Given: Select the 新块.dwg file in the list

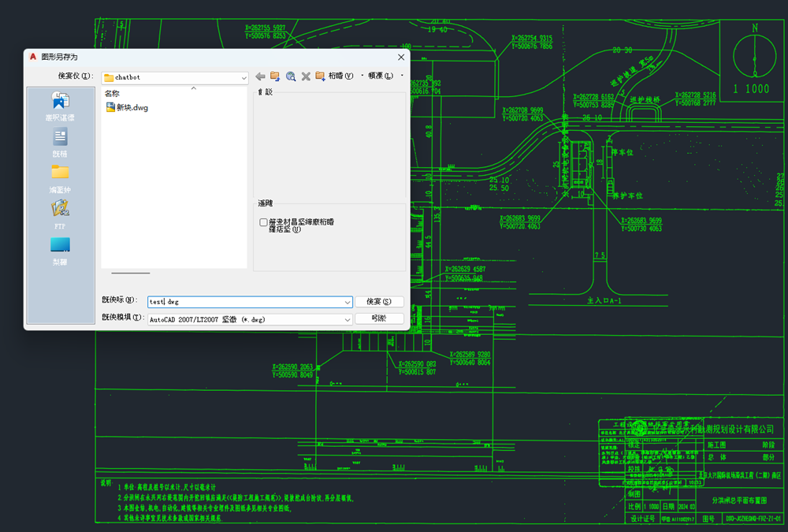Looking at the screenshot, I should 127,108.
